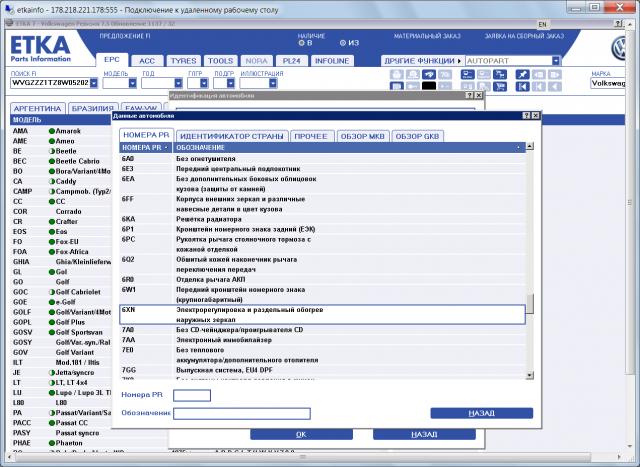Image resolution: width=640 pixels, height=467 pixels.
Task: Expand the ДРУГИЕ ФУНКЦИИ menu
Action: click(x=422, y=61)
